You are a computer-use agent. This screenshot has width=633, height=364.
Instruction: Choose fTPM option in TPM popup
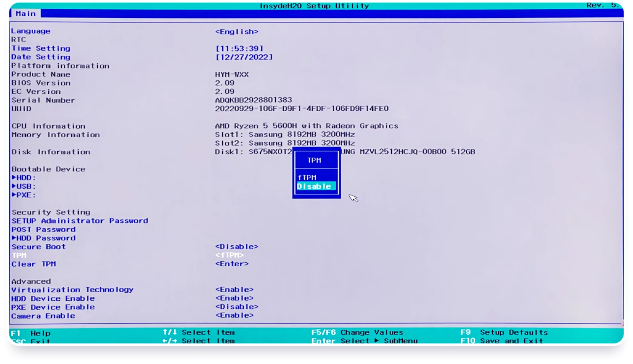tap(307, 178)
